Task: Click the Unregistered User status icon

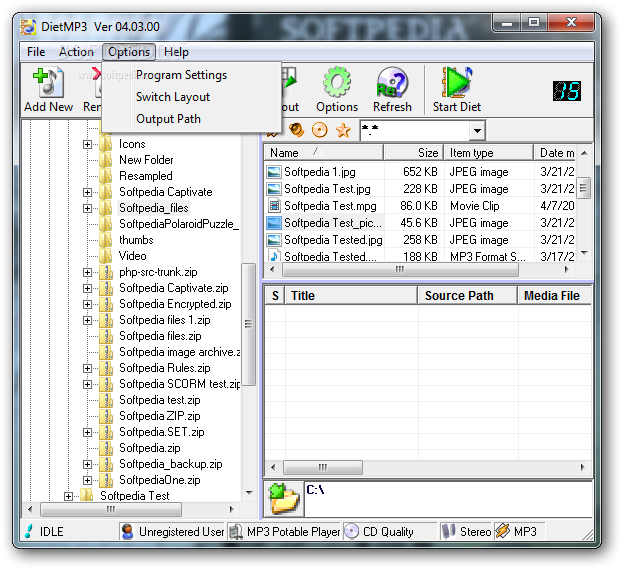Action: (128, 531)
